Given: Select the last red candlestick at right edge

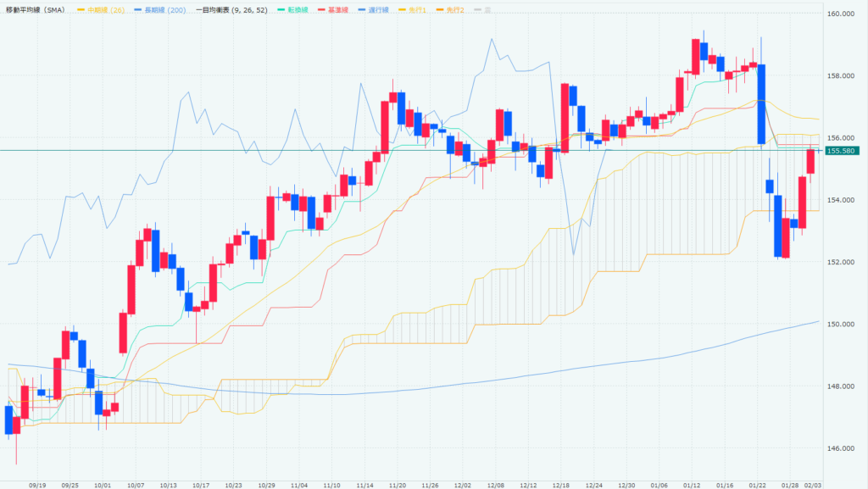Looking at the screenshot, I should [x=810, y=160].
